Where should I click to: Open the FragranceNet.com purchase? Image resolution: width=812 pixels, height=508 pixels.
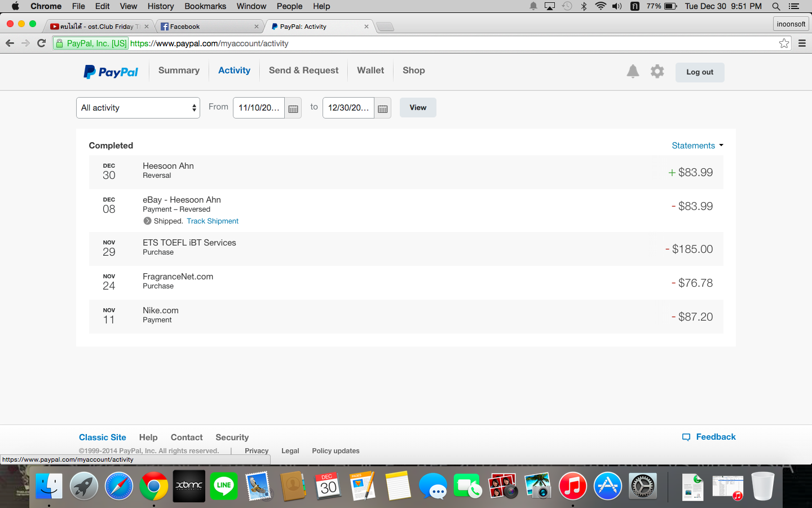(x=406, y=283)
